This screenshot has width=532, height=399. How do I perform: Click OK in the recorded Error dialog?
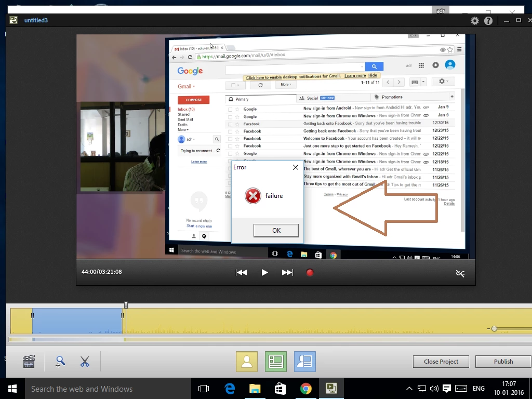(x=276, y=230)
